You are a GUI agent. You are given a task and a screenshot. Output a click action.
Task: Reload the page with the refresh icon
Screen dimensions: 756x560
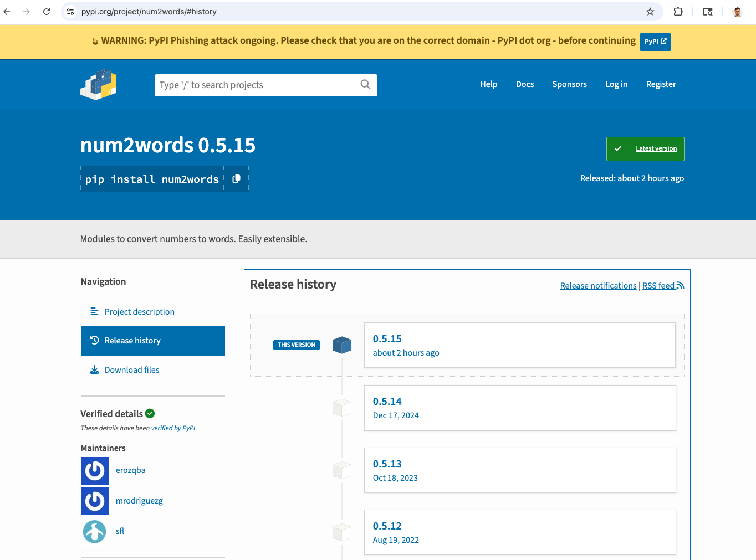point(47,12)
